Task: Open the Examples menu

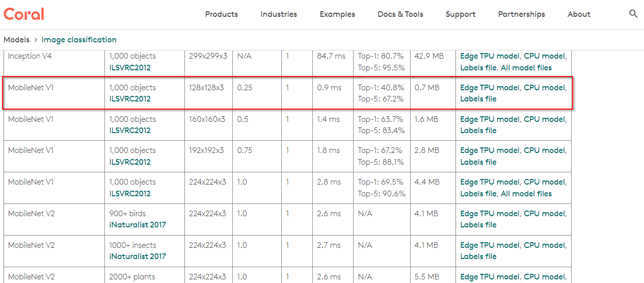Action: pos(337,14)
